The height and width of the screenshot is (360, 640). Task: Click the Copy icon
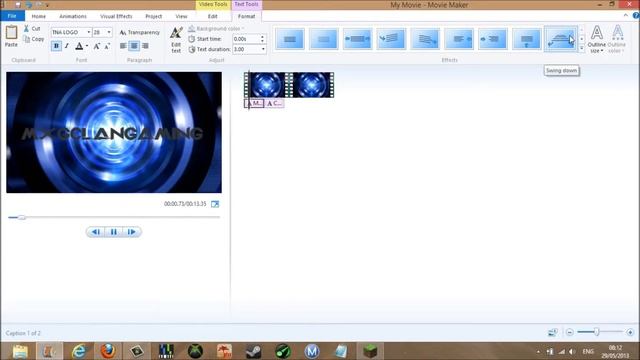[x=27, y=39]
